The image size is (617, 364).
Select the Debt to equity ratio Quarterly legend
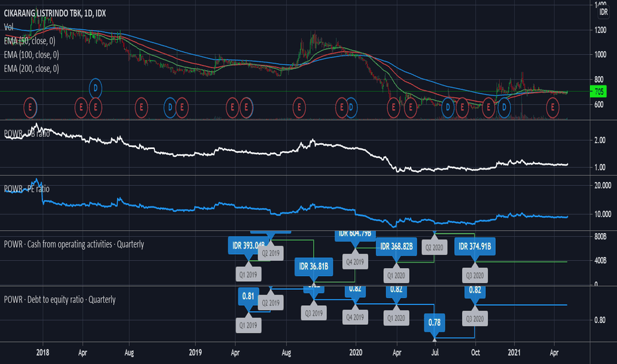(x=60, y=300)
